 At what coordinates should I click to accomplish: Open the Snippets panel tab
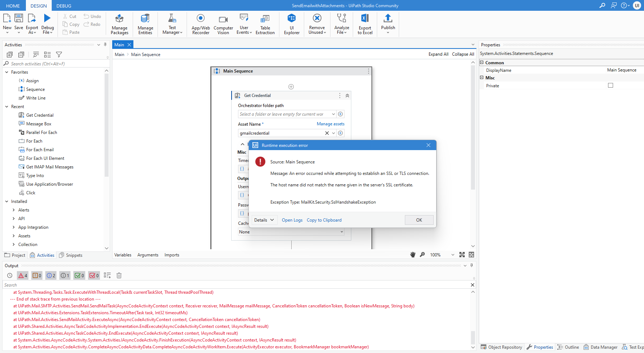pos(71,255)
